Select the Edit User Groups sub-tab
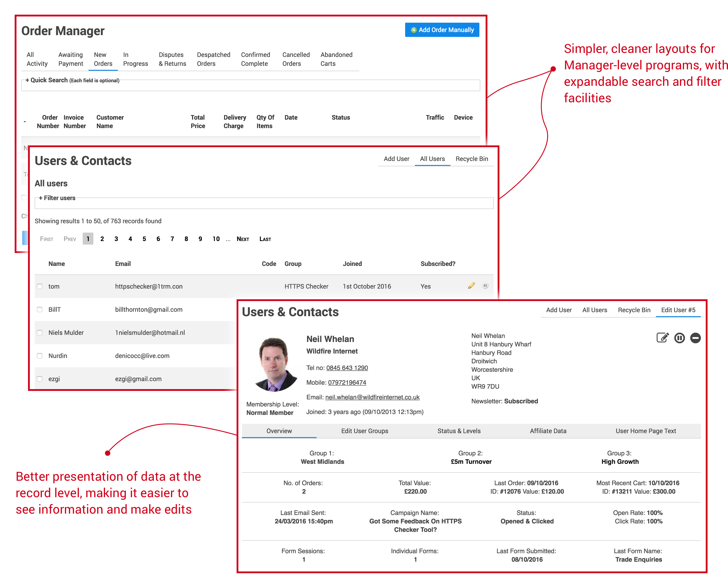Viewport: 728px width, 579px height. coord(365,431)
